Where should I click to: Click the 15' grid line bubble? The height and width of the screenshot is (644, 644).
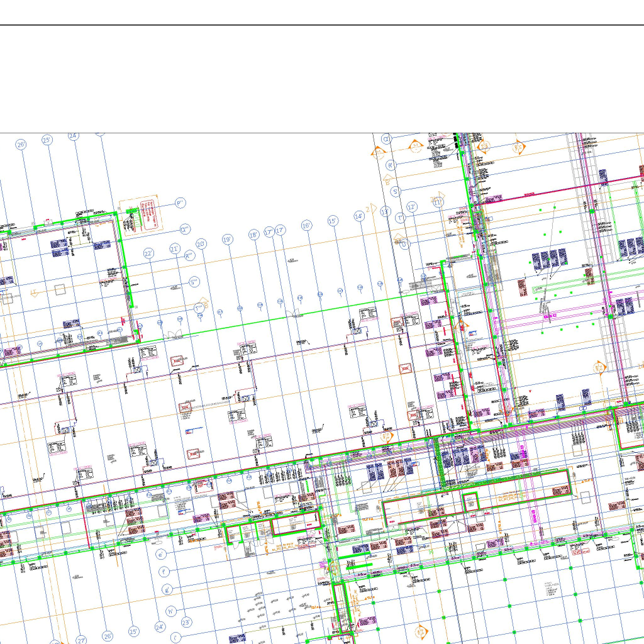[x=333, y=221]
